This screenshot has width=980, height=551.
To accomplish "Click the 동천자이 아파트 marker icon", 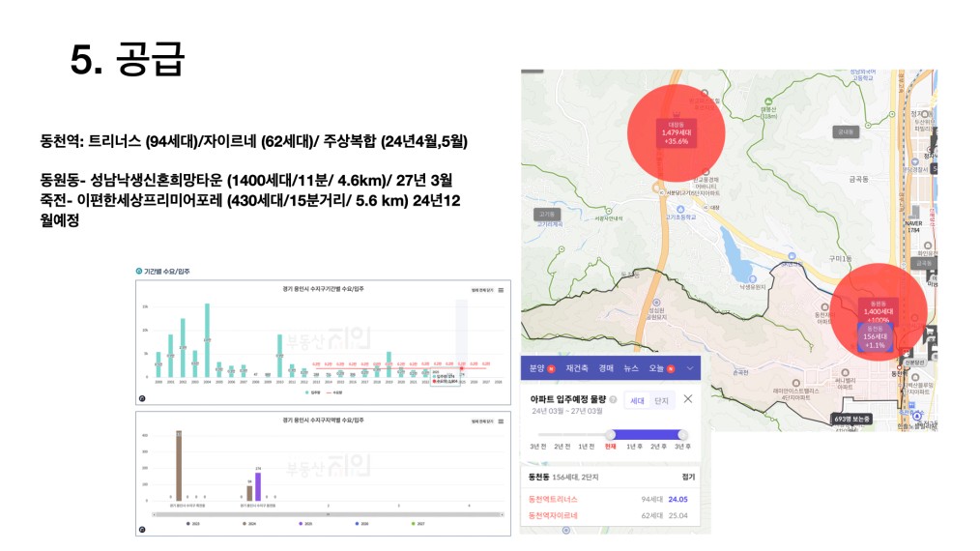I will pyautogui.click(x=825, y=307).
